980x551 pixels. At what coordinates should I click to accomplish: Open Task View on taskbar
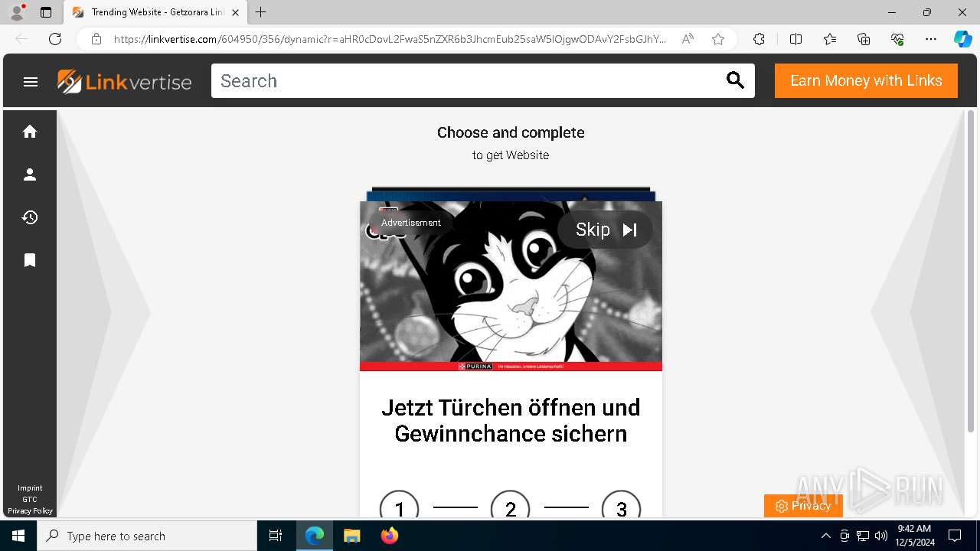pos(276,536)
